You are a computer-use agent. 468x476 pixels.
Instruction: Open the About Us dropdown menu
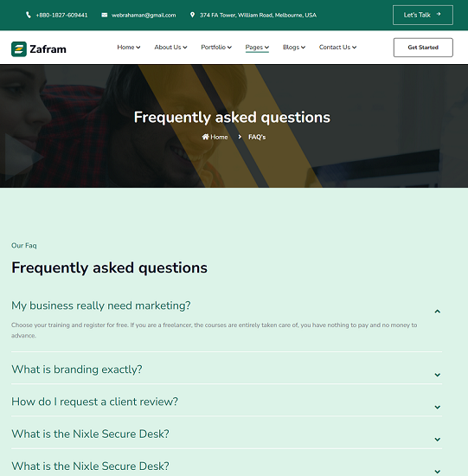click(x=170, y=47)
